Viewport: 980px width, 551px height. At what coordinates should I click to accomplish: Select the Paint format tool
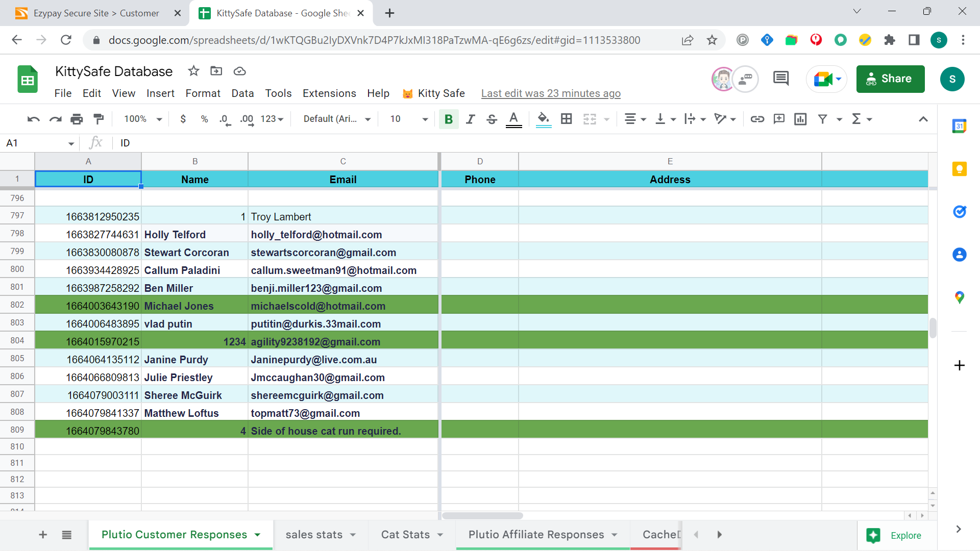pyautogui.click(x=99, y=119)
